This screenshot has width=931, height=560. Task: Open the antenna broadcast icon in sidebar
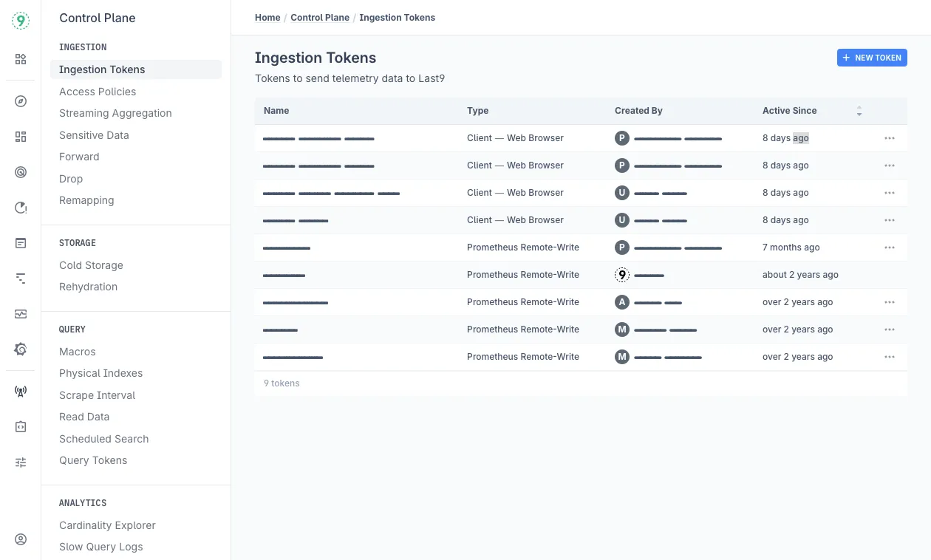[21, 392]
